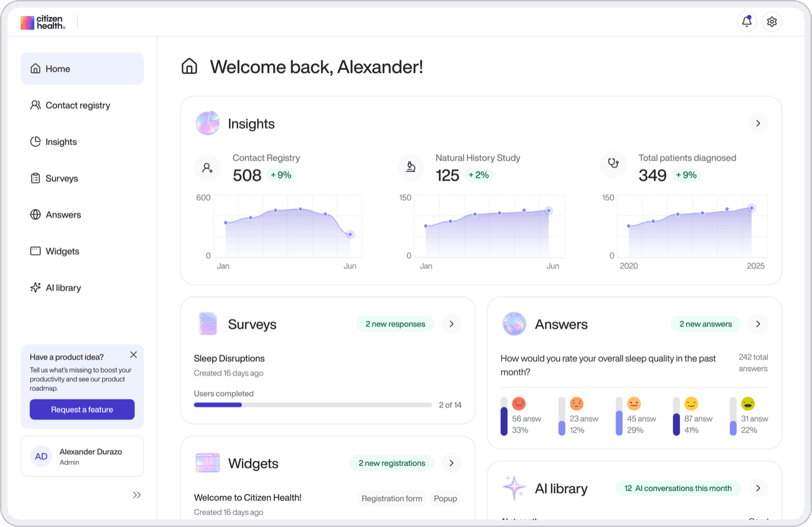Screen dimensions: 812x527
Task: Click Welcome to Citizen Health! widget title
Action: click(248, 497)
